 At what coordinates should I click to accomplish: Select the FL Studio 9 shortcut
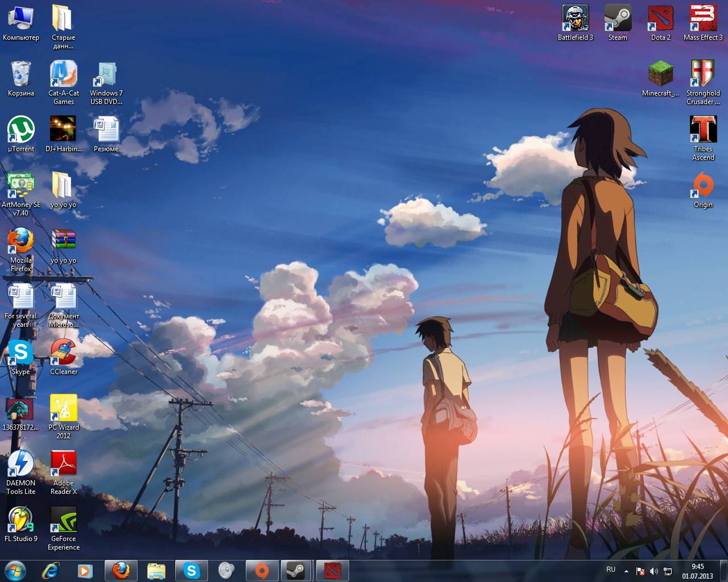pyautogui.click(x=21, y=525)
